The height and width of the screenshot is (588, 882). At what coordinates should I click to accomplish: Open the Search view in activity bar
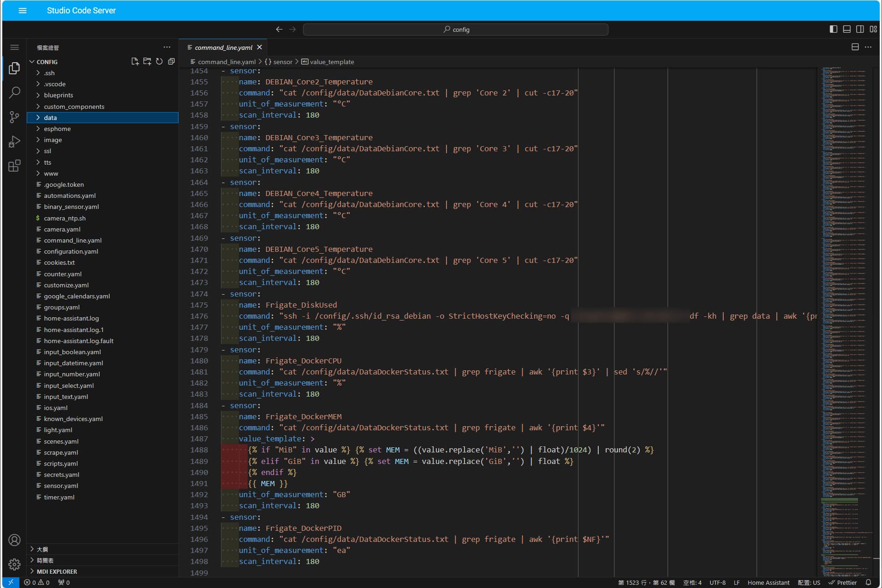[14, 92]
